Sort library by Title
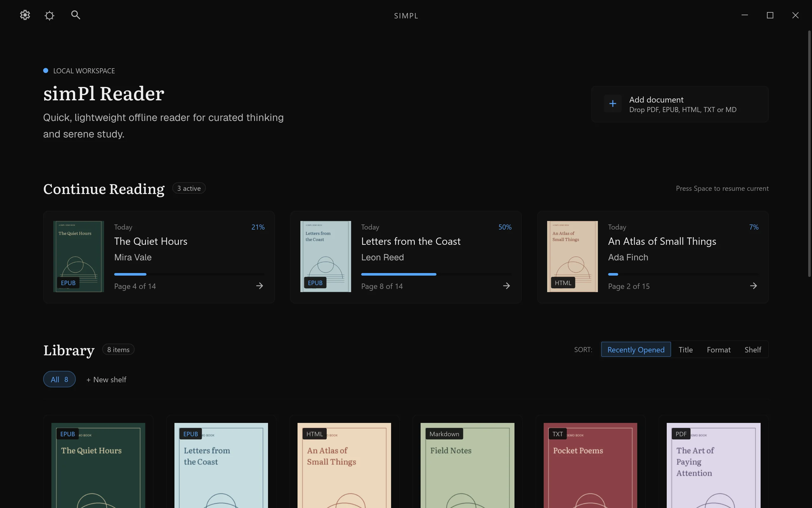Screen dimensions: 812x508 point(685,350)
